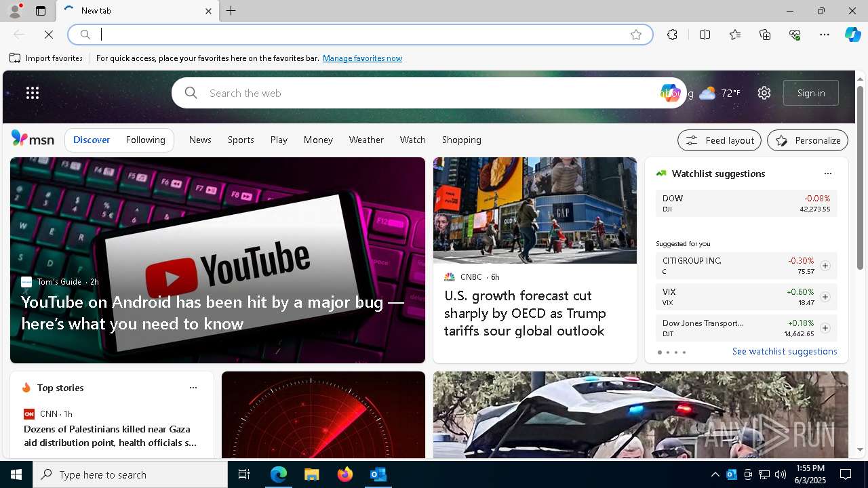
Task: Add VIX to watchlist
Action: pyautogui.click(x=825, y=297)
